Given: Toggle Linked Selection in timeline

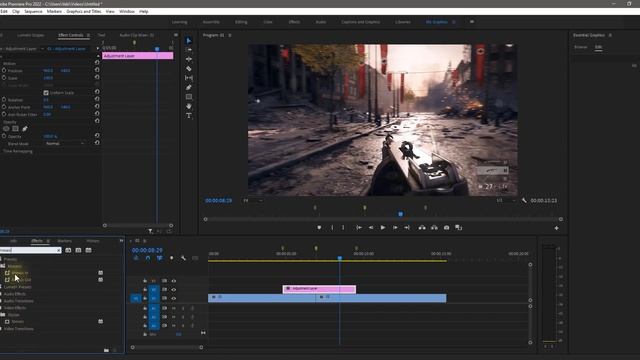Looking at the screenshot, I should point(160,258).
